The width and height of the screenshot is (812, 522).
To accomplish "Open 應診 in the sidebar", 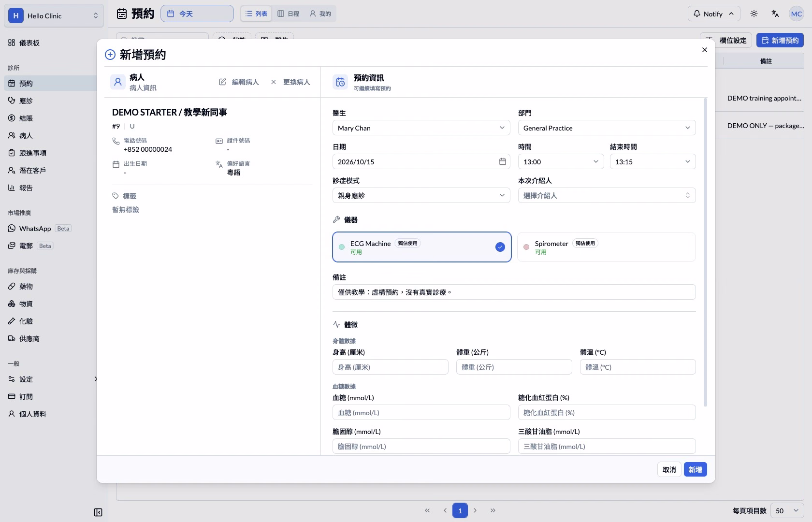I will pos(50,101).
